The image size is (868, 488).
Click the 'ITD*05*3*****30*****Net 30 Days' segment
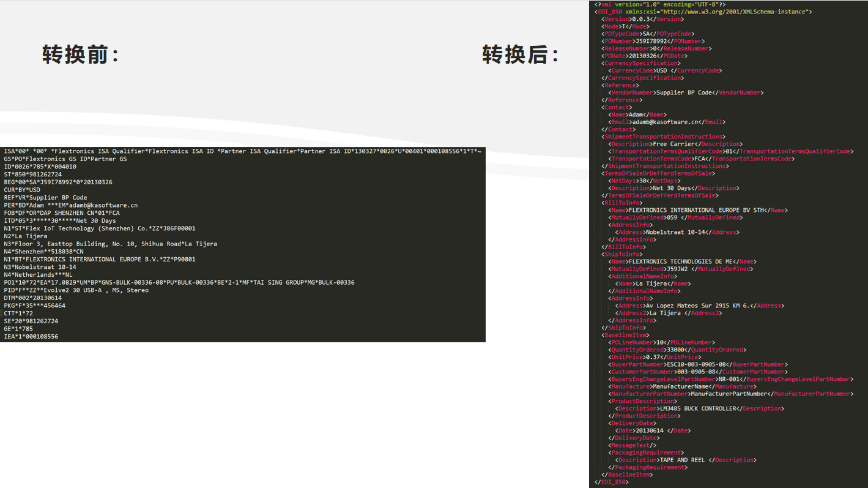coord(59,220)
